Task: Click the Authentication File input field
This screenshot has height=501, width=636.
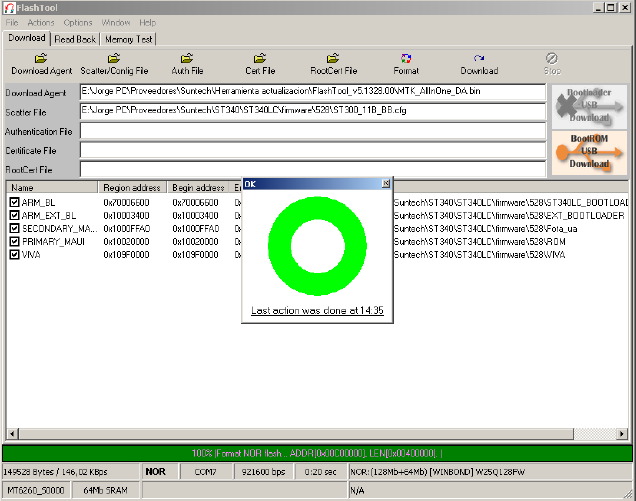Action: pyautogui.click(x=313, y=130)
